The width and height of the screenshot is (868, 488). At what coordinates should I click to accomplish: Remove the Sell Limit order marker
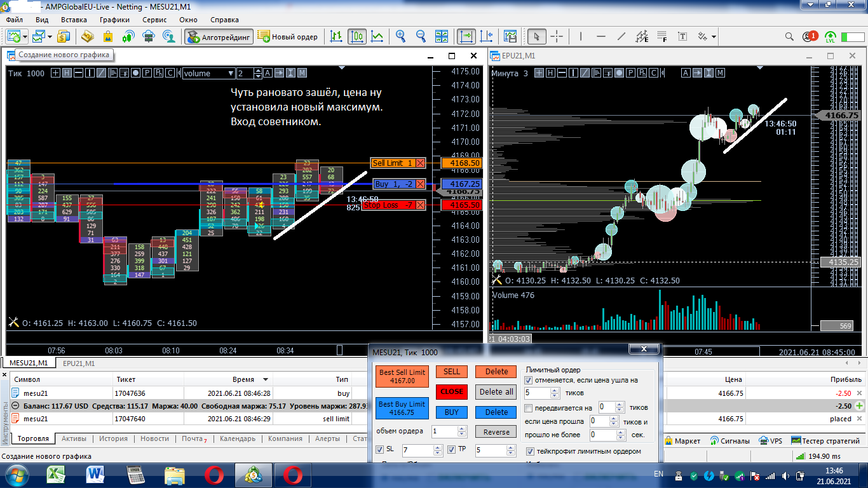point(421,163)
